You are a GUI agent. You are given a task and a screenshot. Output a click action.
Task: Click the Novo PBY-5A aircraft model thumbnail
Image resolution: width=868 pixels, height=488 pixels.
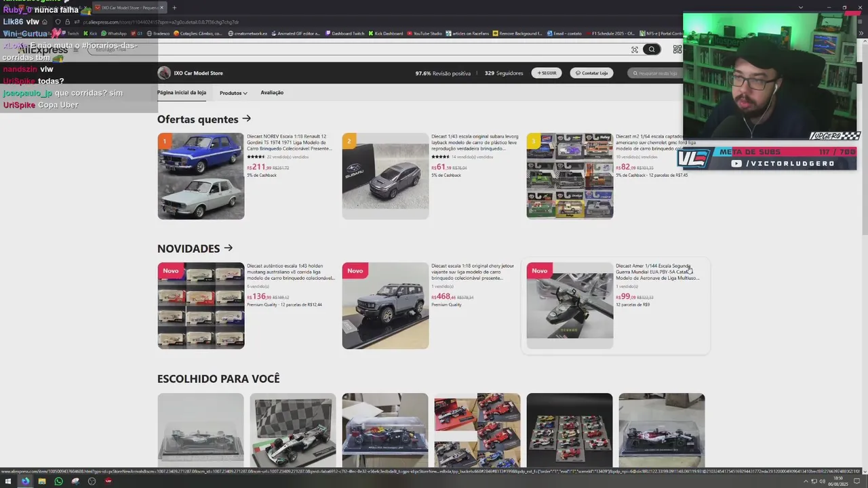click(570, 306)
